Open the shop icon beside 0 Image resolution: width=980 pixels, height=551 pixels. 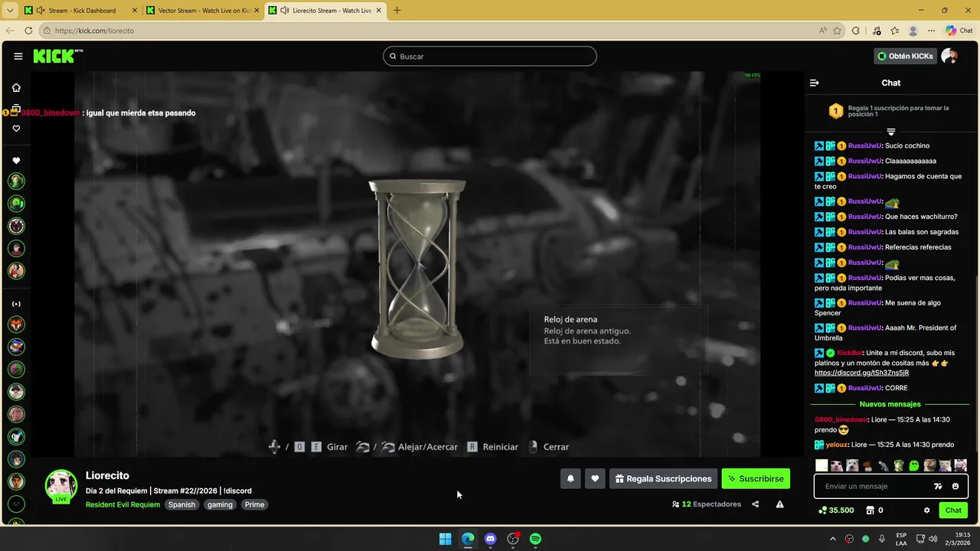pos(871,510)
